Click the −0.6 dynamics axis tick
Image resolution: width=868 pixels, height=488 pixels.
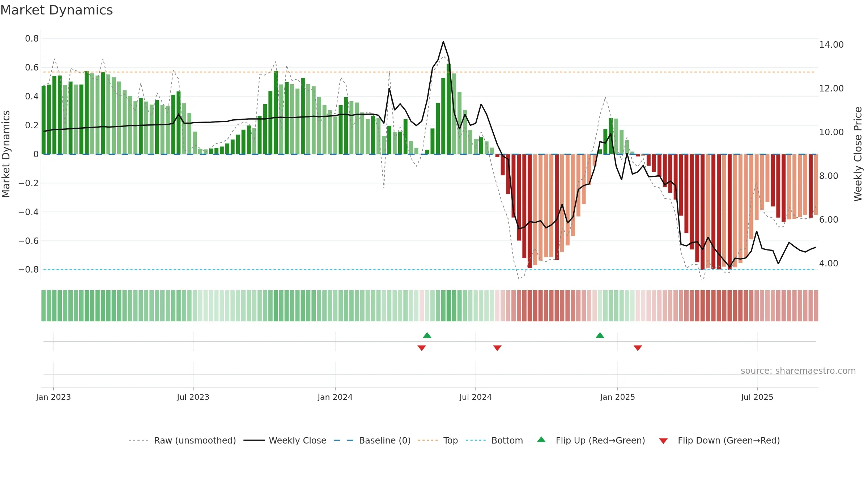tap(29, 241)
